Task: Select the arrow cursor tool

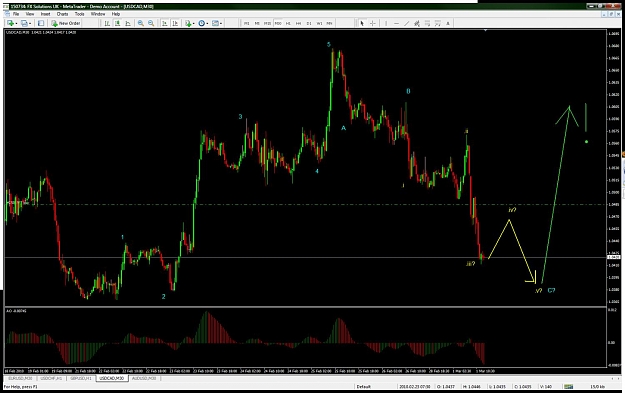Action: pos(362,24)
